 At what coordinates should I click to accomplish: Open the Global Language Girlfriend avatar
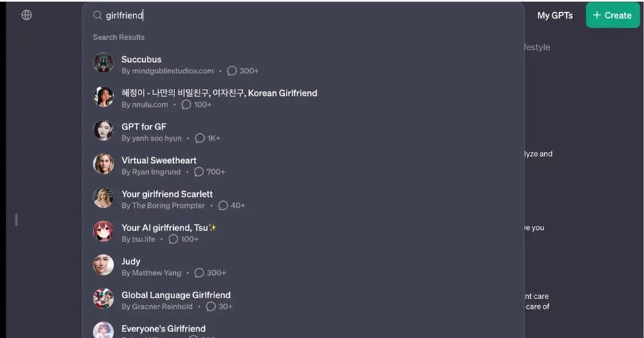click(103, 299)
